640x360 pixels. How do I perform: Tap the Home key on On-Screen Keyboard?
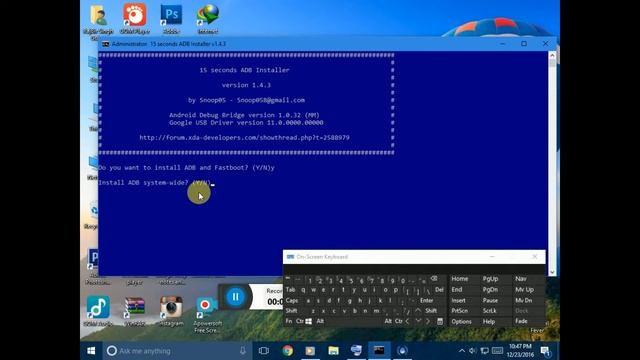point(460,279)
